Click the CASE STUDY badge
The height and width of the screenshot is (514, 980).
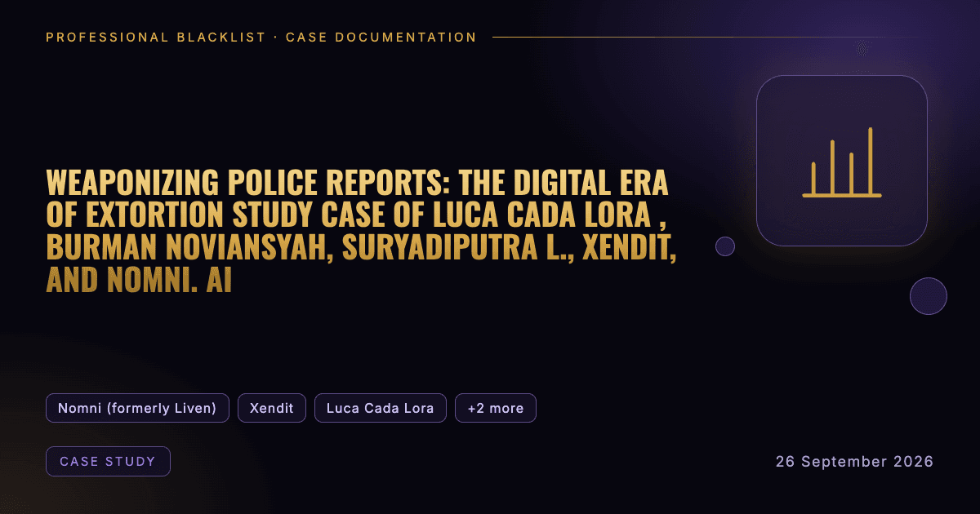click(x=109, y=462)
